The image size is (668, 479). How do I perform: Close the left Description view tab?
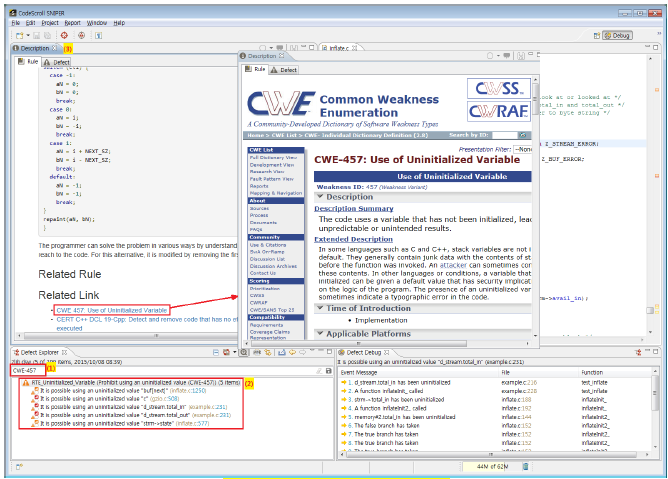pyautogui.click(x=55, y=48)
